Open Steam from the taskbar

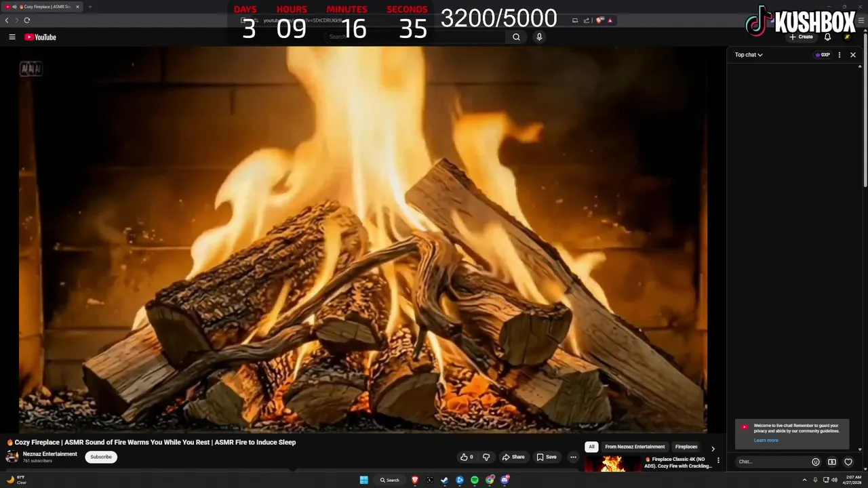pyautogui.click(x=445, y=480)
